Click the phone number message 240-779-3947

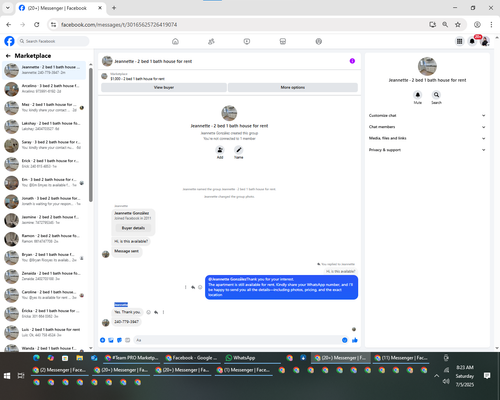[x=126, y=322]
